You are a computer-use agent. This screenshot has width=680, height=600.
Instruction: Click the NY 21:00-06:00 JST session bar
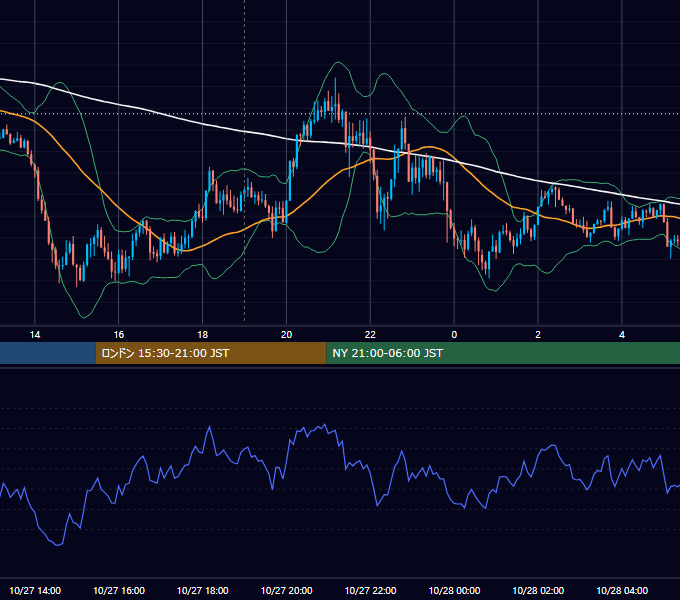point(503,353)
